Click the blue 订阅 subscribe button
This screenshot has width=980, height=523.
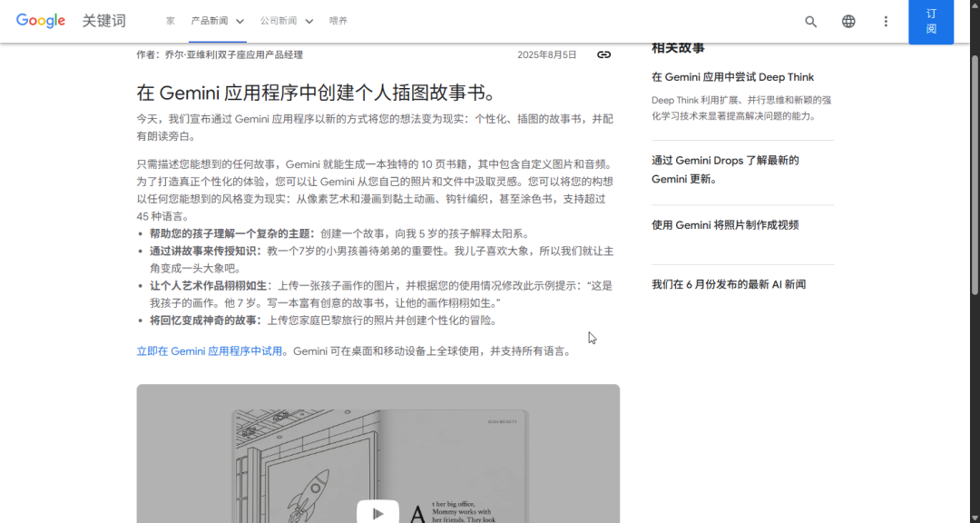(931, 22)
